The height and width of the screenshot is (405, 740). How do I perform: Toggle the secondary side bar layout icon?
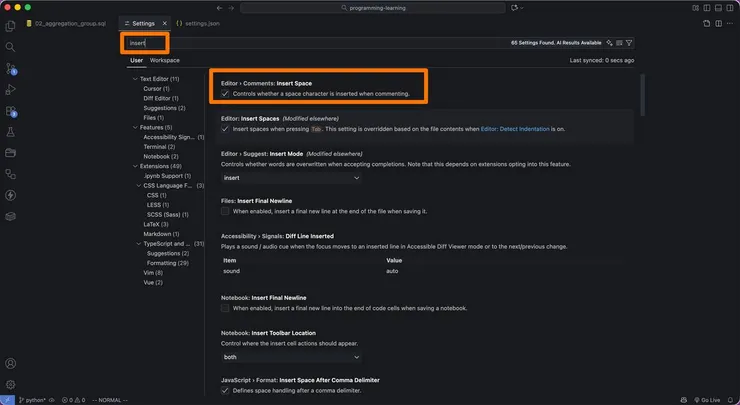click(x=730, y=8)
